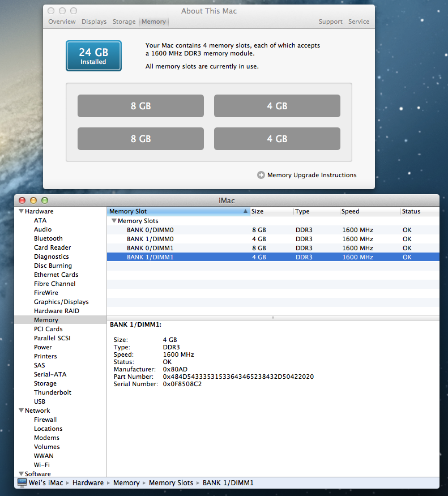Sort the table by the Type column
Image resolution: width=448 pixels, height=496 pixels.
tap(317, 211)
